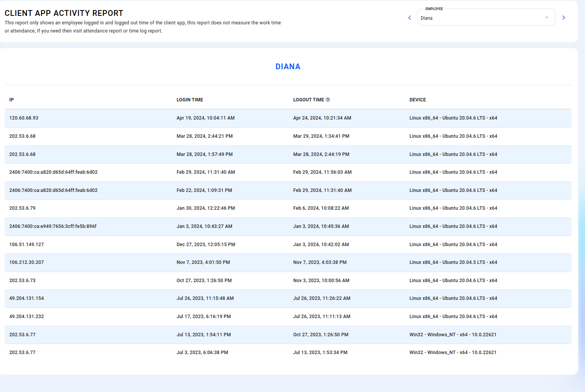Image resolution: width=585 pixels, height=392 pixels.
Task: Click the Client App Activity Report title
Action: [x=64, y=13]
